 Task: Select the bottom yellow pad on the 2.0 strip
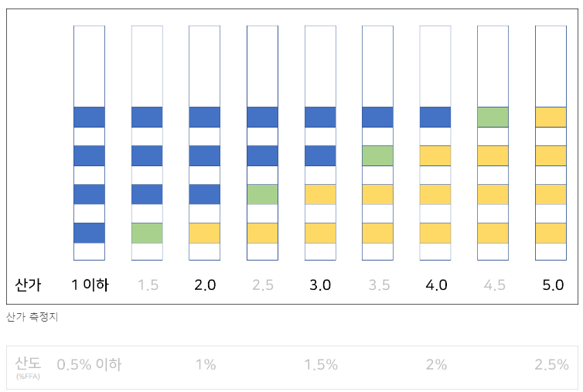204,233
